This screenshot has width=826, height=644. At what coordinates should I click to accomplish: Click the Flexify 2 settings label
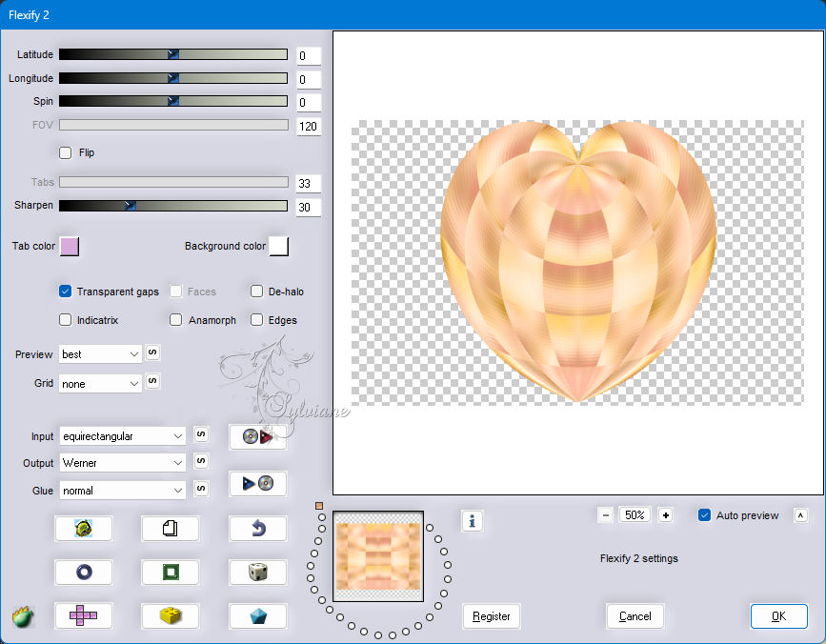[639, 558]
